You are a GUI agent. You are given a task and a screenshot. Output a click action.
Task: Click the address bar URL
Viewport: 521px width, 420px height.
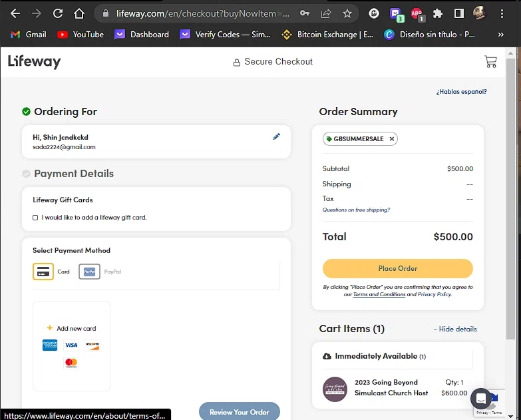203,13
